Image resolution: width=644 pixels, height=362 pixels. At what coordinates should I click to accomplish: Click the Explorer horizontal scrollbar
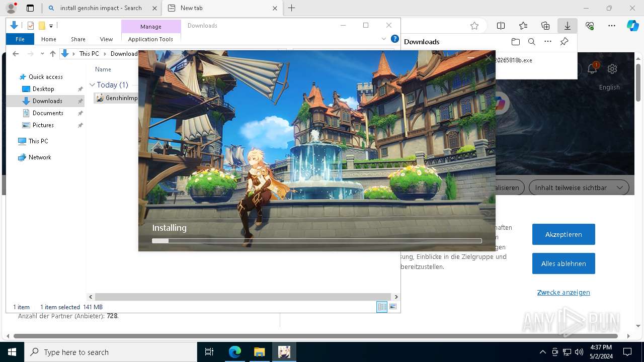(243, 297)
